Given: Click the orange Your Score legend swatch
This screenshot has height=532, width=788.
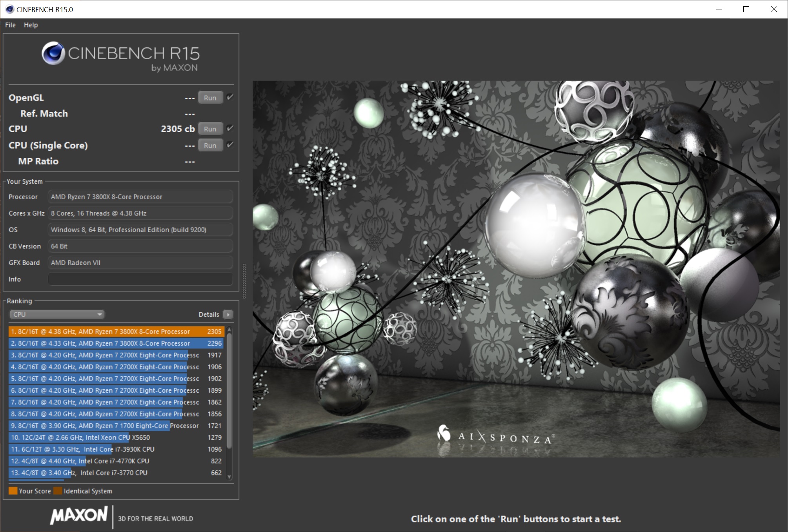Looking at the screenshot, I should point(13,491).
